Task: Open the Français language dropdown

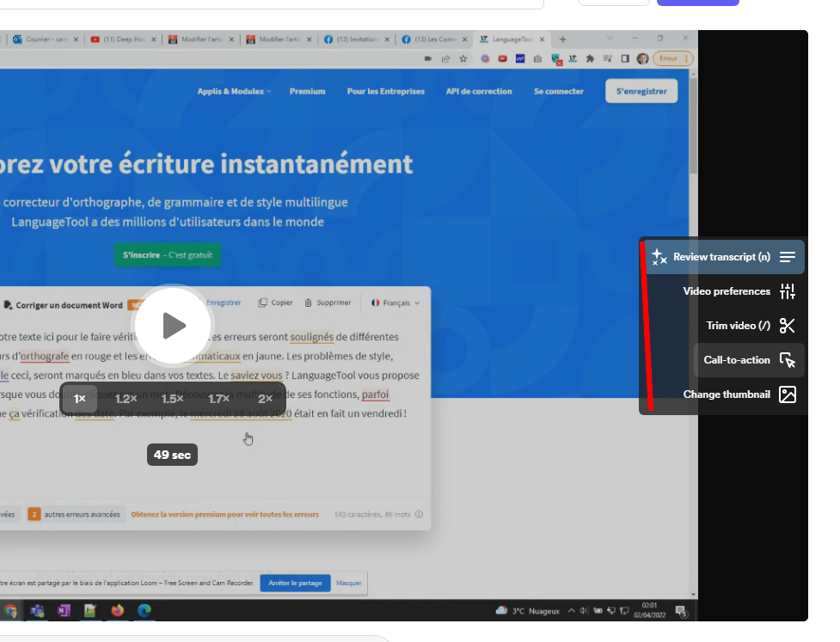Action: [395, 303]
